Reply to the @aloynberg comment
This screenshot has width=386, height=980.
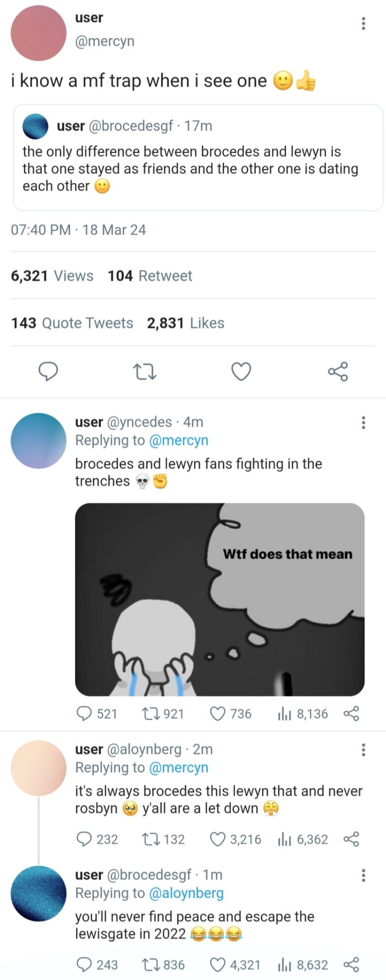pos(83,839)
